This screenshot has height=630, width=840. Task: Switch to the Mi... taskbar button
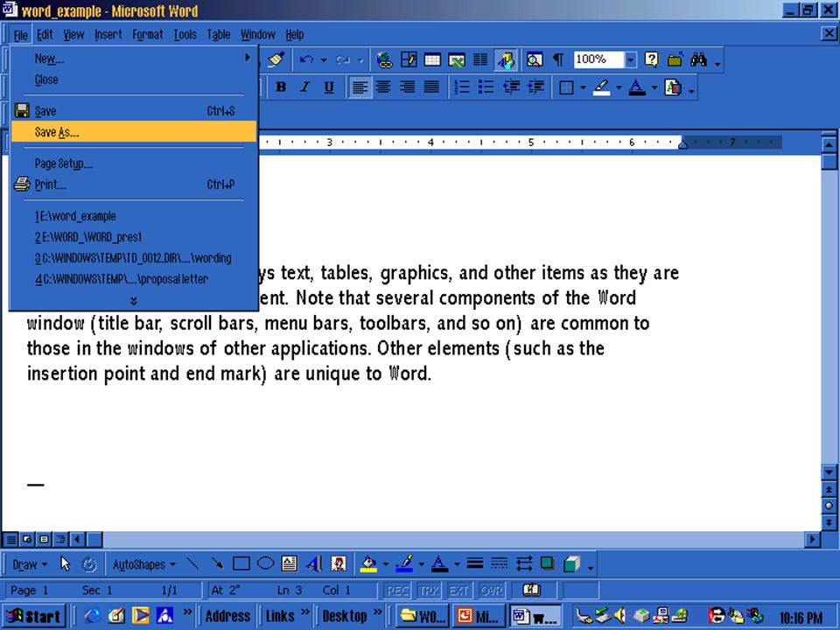coord(479,616)
